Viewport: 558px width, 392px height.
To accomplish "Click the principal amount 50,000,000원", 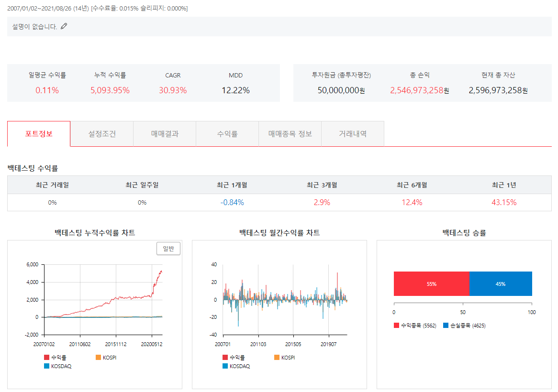I will (341, 90).
